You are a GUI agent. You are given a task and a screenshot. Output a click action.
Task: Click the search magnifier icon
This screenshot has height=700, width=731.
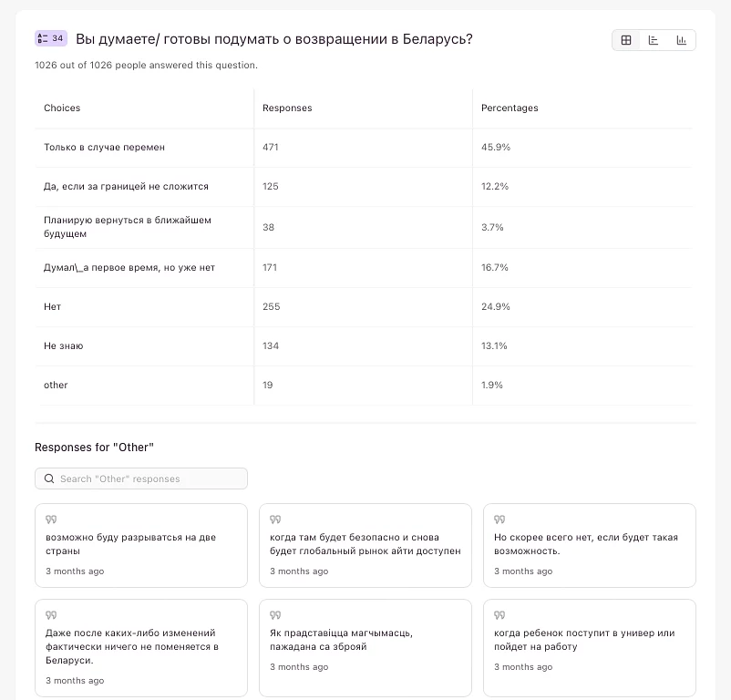click(49, 479)
